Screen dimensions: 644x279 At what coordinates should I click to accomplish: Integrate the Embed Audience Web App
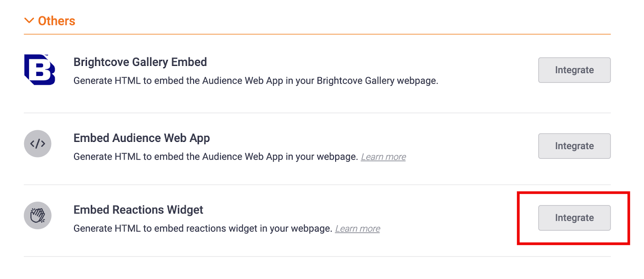pos(574,146)
